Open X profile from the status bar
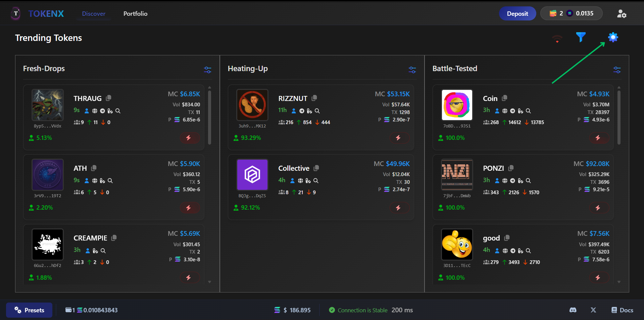The width and height of the screenshot is (644, 320). 593,310
